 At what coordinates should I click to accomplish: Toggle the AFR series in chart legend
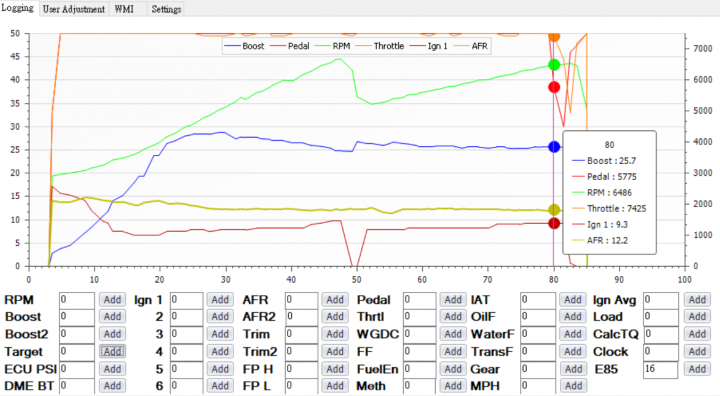click(x=471, y=46)
